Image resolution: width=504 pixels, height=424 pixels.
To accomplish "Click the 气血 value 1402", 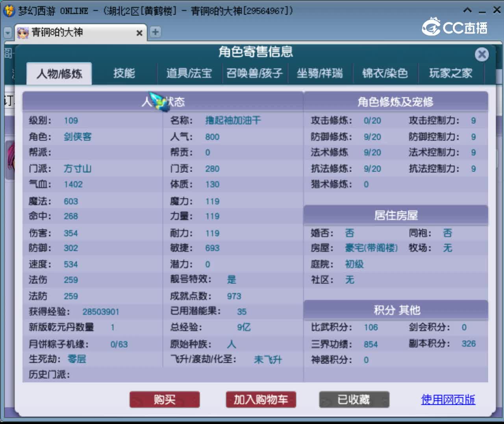I will tap(73, 184).
